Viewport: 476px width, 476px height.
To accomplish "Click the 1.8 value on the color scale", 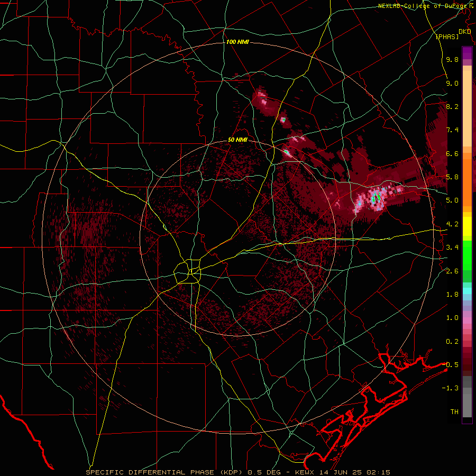I will (452, 295).
